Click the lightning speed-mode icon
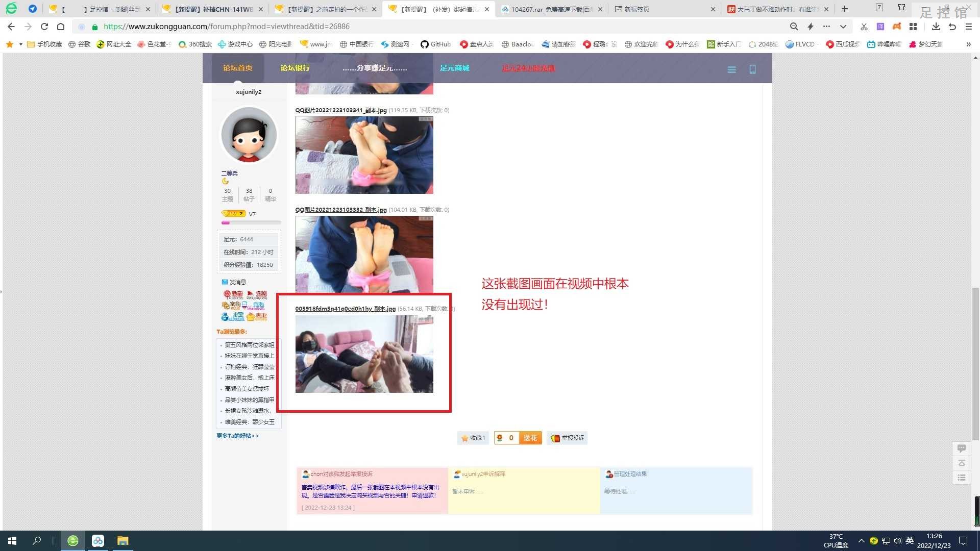The height and width of the screenshot is (551, 980). pyautogui.click(x=810, y=27)
